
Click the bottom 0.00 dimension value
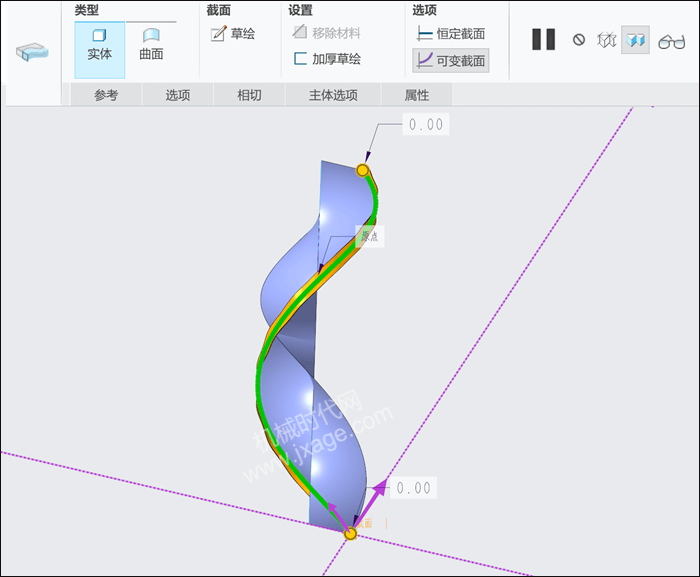413,488
